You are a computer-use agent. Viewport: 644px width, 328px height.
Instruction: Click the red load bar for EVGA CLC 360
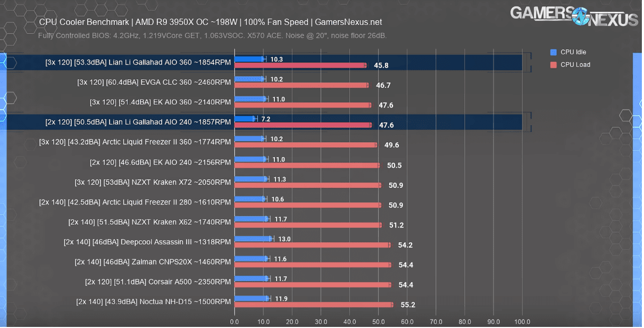click(x=302, y=85)
